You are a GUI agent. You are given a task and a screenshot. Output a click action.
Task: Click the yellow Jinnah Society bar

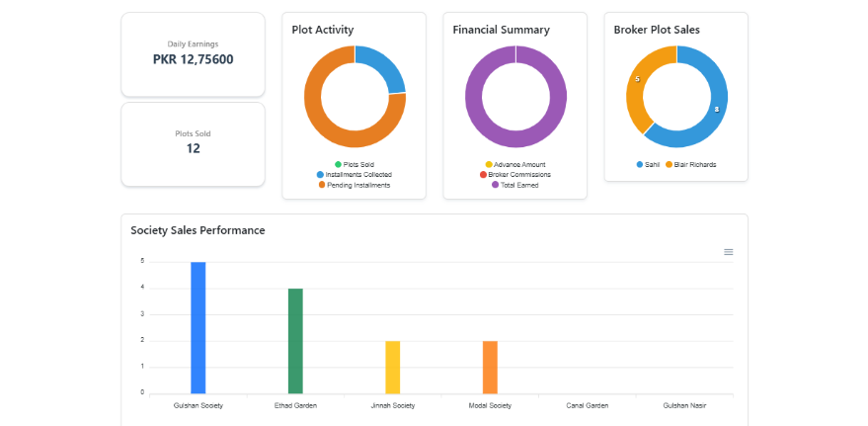point(393,367)
